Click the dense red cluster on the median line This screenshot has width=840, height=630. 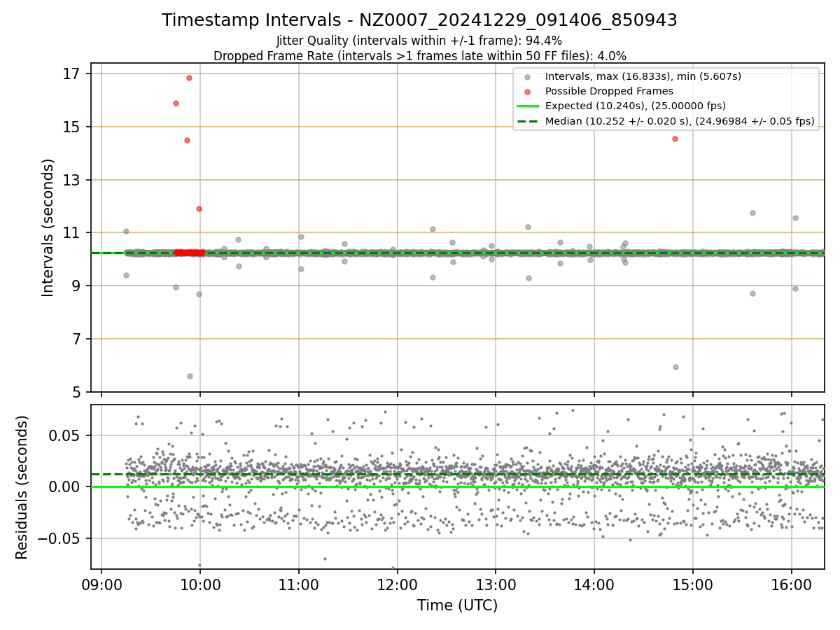pyautogui.click(x=189, y=253)
